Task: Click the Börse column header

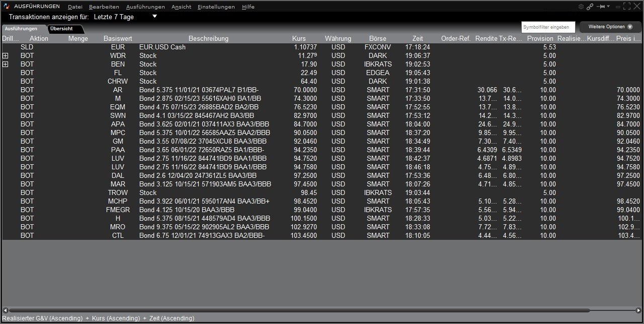Action: click(378, 38)
